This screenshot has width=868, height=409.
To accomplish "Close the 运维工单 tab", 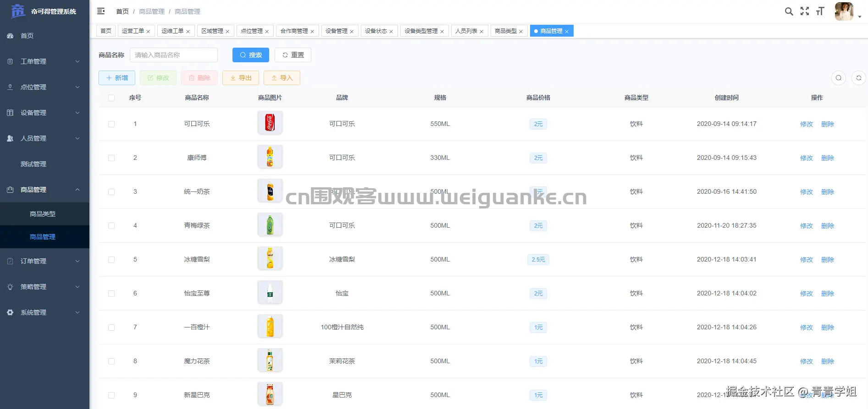I will point(188,32).
